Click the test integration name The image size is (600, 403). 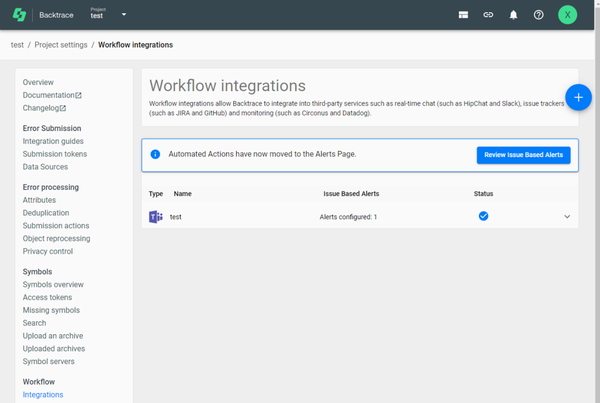tap(176, 216)
